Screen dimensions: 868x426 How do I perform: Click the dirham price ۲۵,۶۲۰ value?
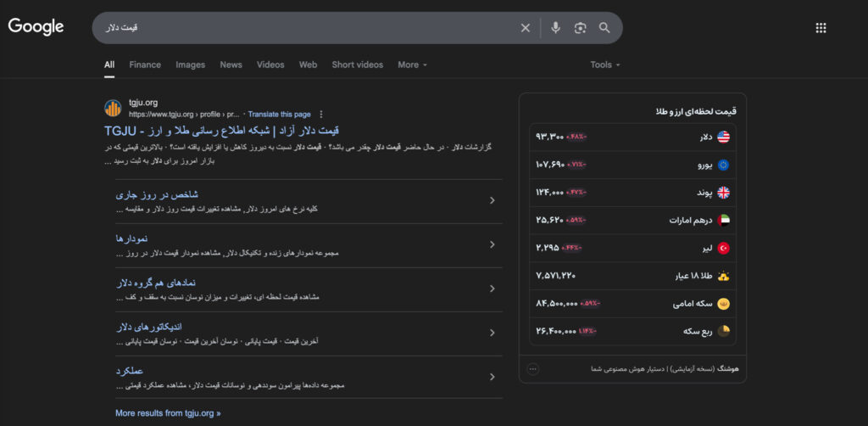click(x=549, y=220)
